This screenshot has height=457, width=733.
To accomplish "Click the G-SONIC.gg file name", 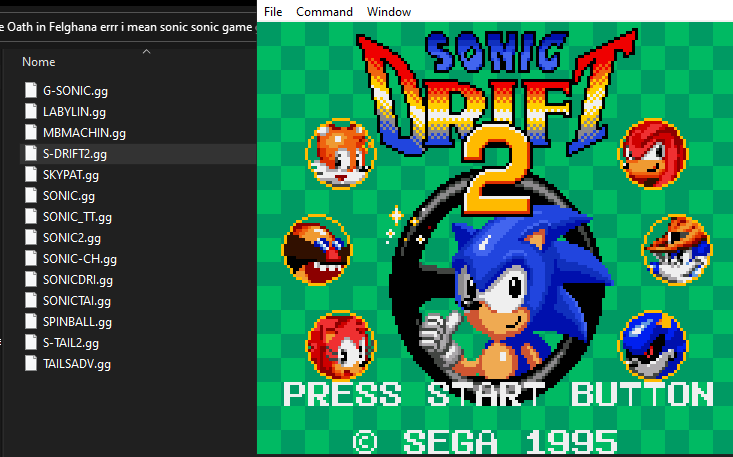I will click(75, 91).
